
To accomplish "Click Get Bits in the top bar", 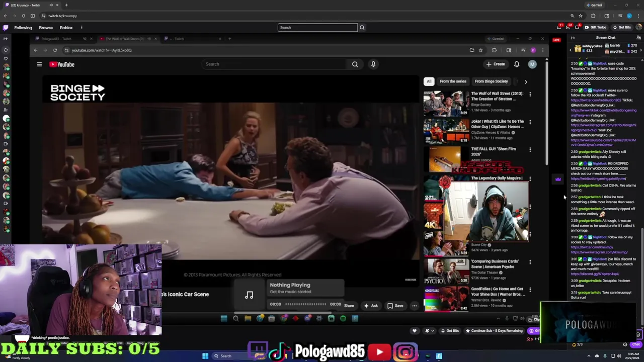I will [621, 27].
